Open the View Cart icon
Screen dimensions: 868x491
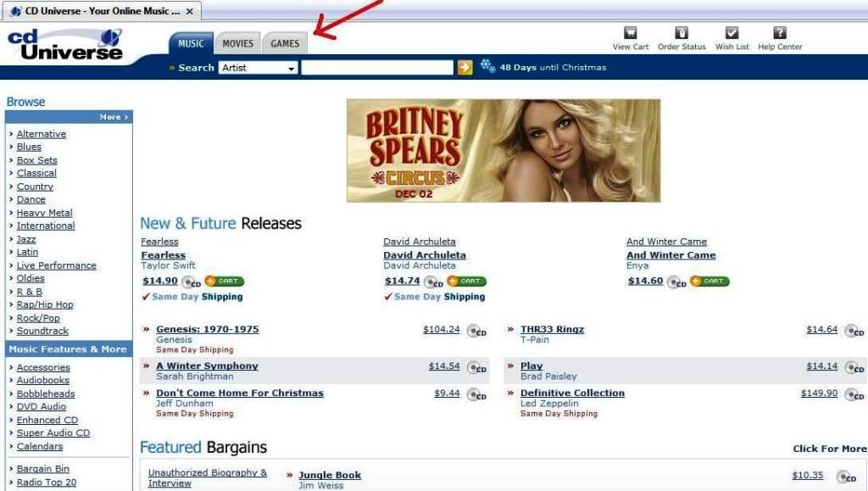coord(630,33)
